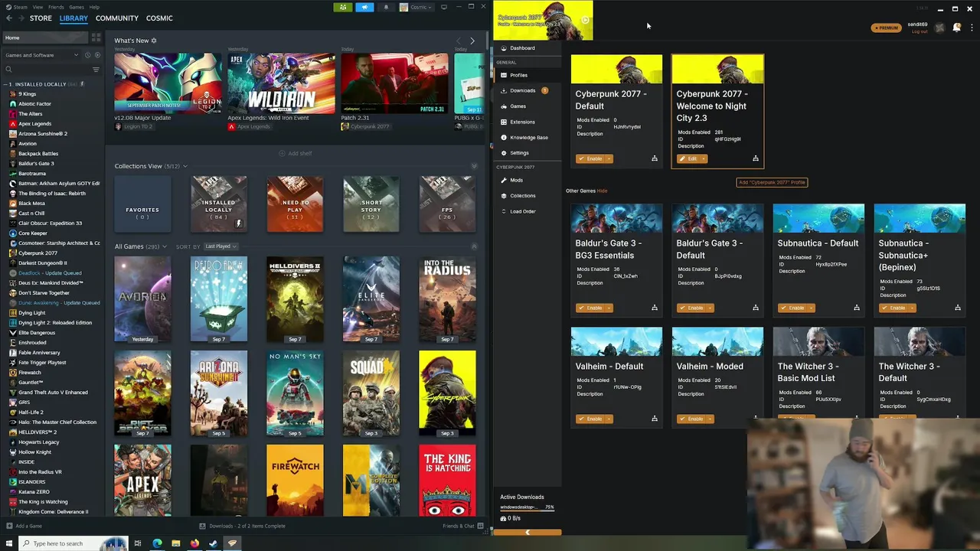Hide Other Games section link
Screen dimensions: 980x551
tap(602, 191)
